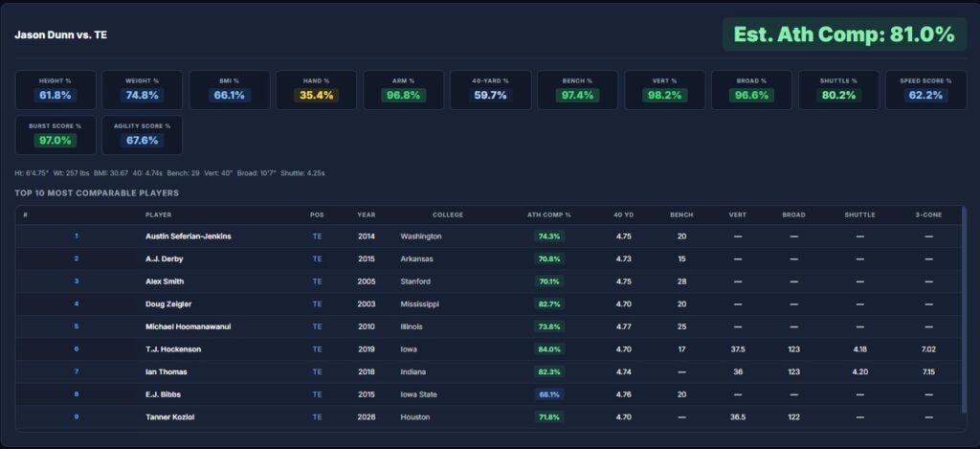
Task: Open the AGILITY SCORE % stat card
Action: tap(142, 135)
